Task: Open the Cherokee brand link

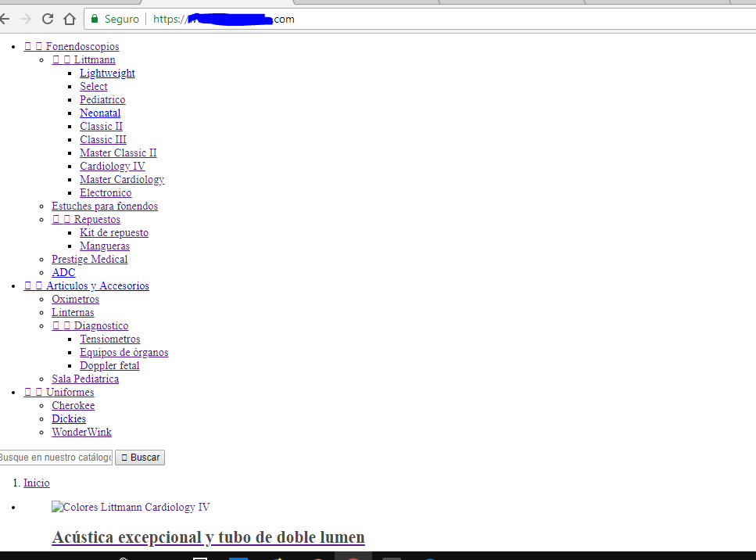Action: click(73, 406)
